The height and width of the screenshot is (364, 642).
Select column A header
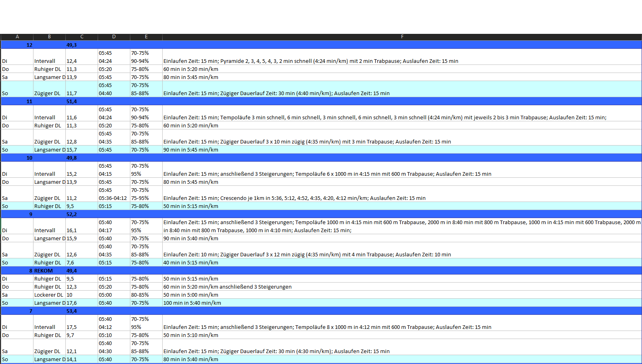tap(17, 37)
